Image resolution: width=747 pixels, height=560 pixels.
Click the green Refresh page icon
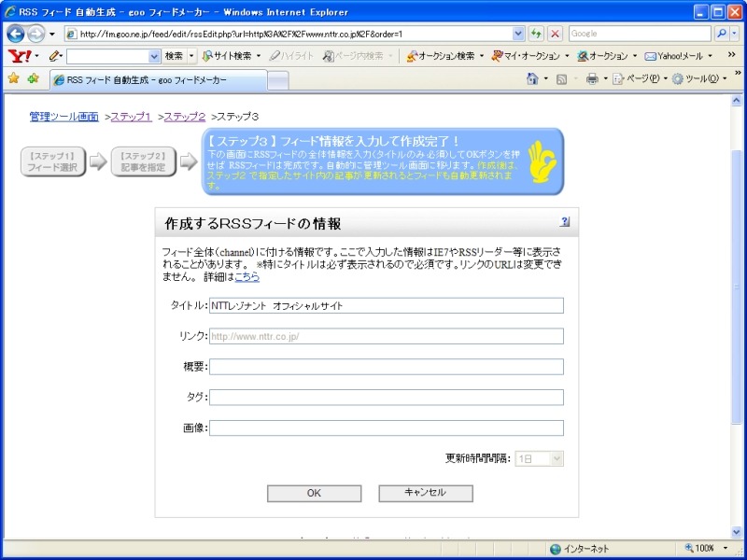pos(536,34)
